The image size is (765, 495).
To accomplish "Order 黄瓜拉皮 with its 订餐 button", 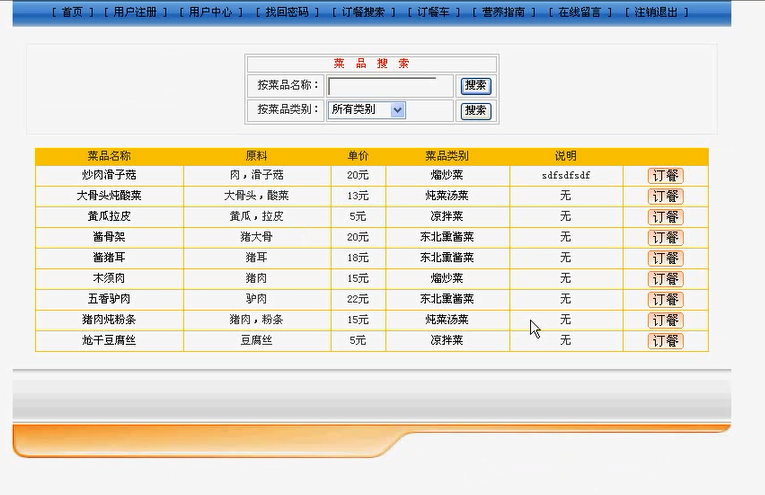I will coord(665,217).
